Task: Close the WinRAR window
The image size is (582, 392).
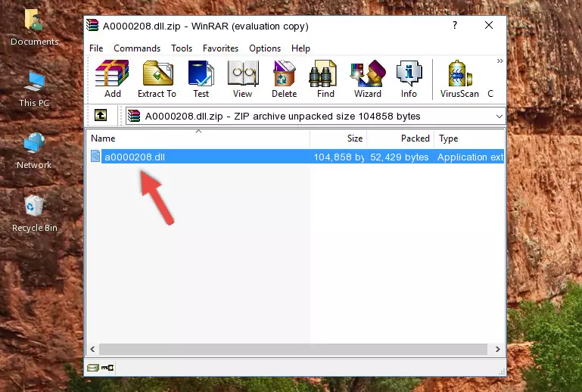Action: (x=489, y=25)
